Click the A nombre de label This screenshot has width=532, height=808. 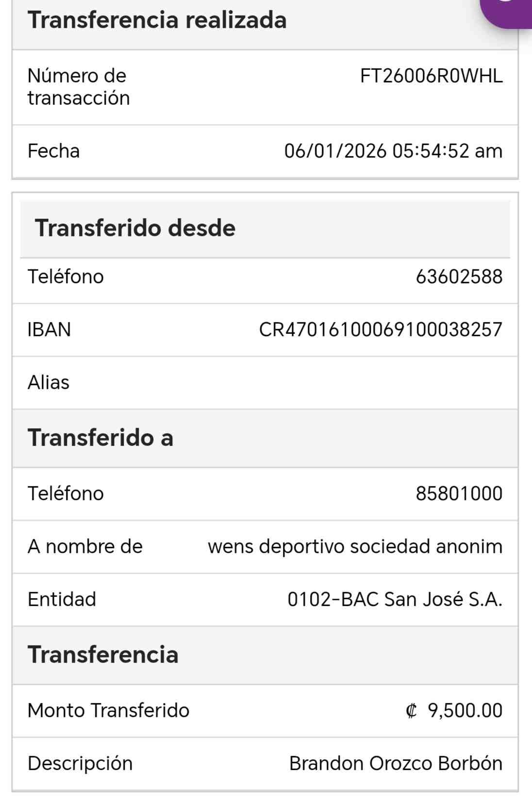click(85, 546)
